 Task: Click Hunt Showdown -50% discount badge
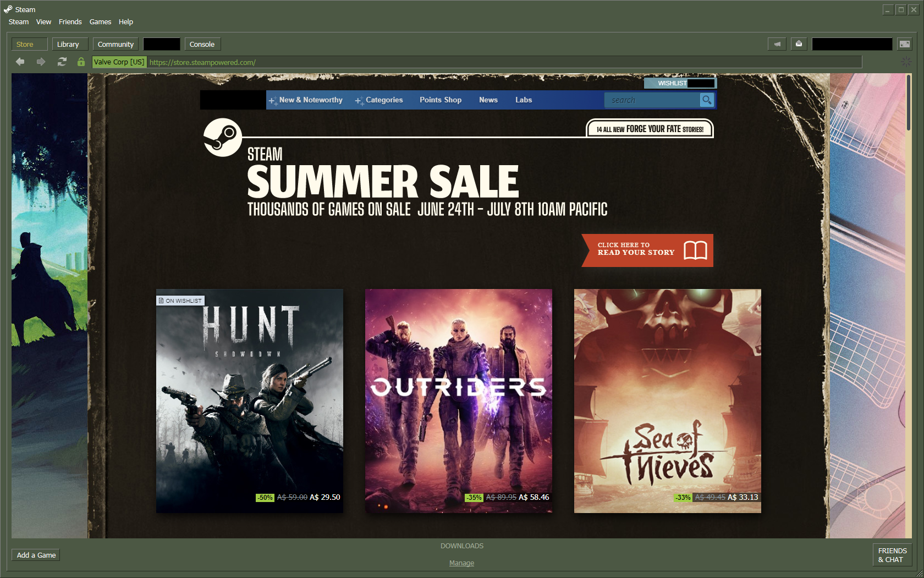tap(265, 497)
